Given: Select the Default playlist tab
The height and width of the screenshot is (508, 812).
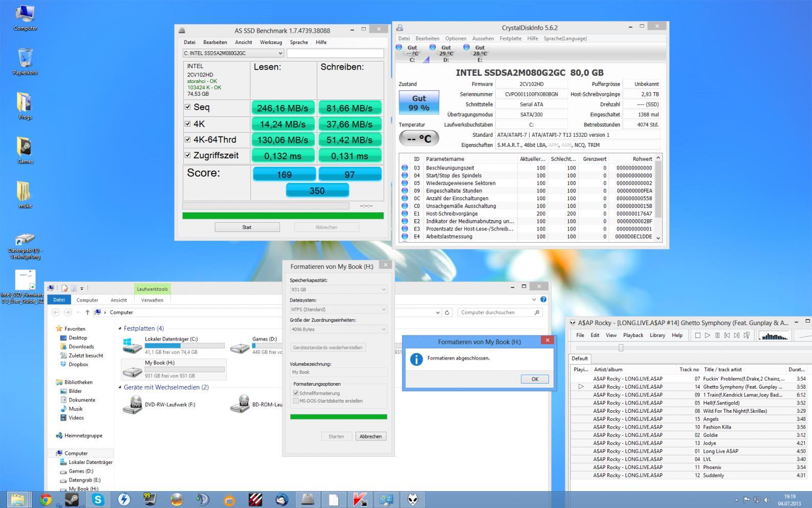Looking at the screenshot, I should [580, 358].
